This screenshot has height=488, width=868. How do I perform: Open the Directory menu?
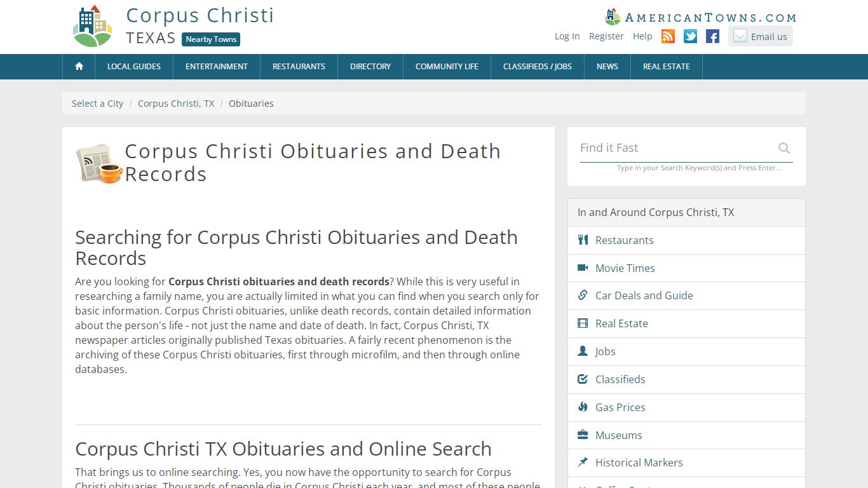point(370,66)
